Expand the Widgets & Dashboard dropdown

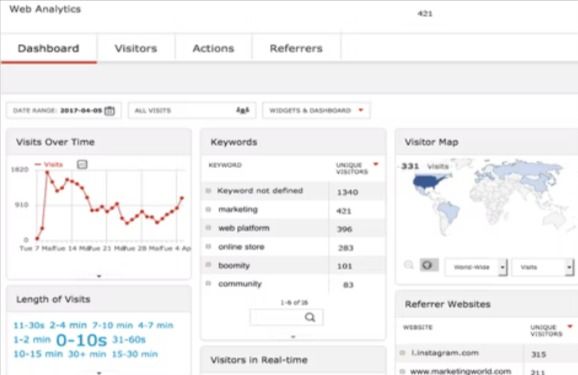(x=316, y=110)
